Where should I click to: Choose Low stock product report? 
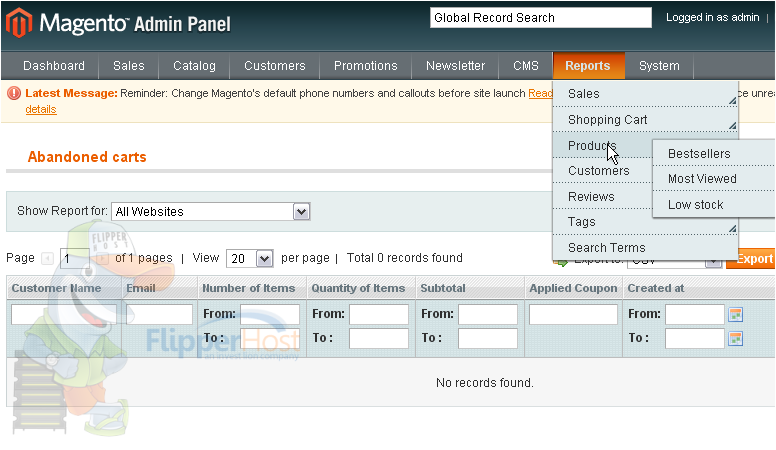tap(714, 204)
